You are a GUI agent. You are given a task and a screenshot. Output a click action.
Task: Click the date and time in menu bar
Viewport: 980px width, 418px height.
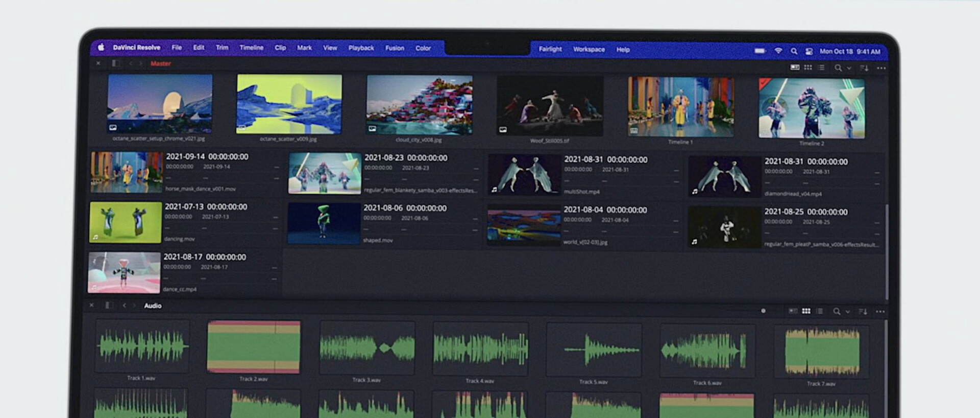[850, 51]
